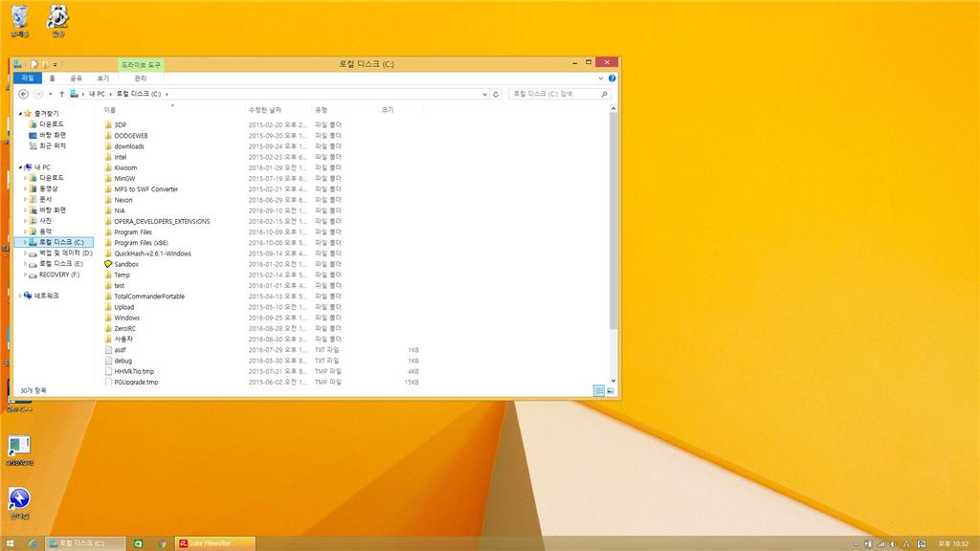
Task: Expand the 네트워크 tree node
Action: point(20,296)
